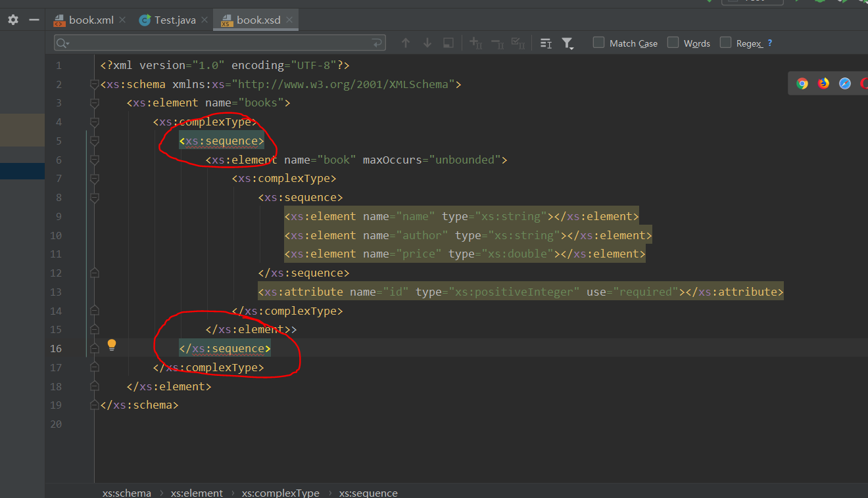Open search history magnifier dropdown

(x=63, y=43)
